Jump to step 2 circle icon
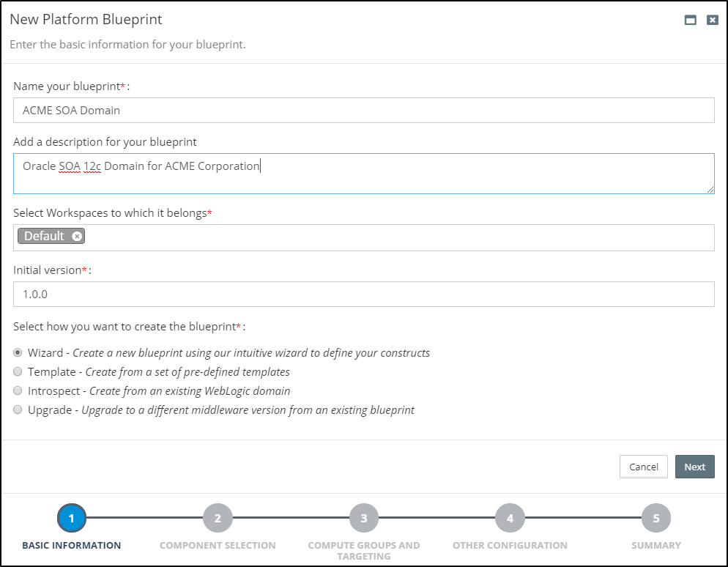Image resolution: width=728 pixels, height=567 pixels. 218,519
